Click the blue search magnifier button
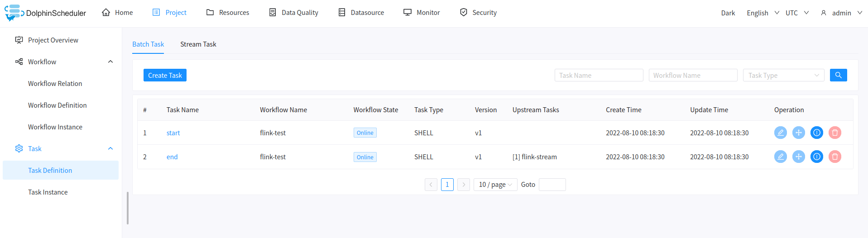Image resolution: width=868 pixels, height=238 pixels. click(838, 75)
